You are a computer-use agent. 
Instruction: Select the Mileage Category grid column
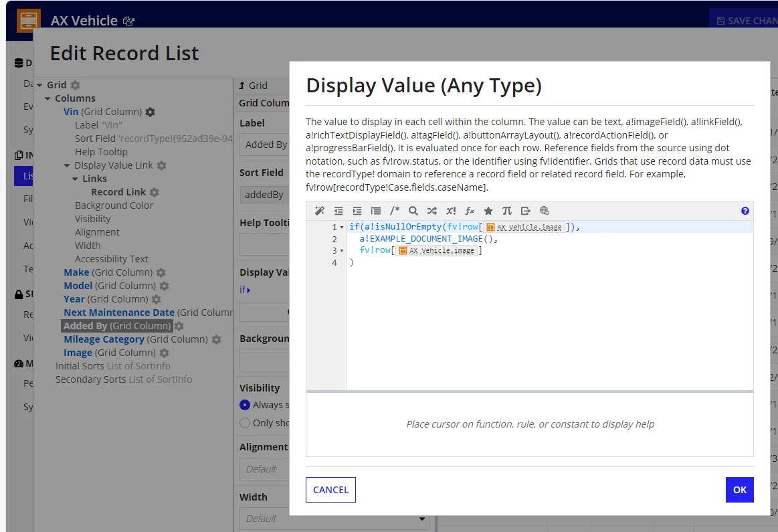tap(136, 339)
